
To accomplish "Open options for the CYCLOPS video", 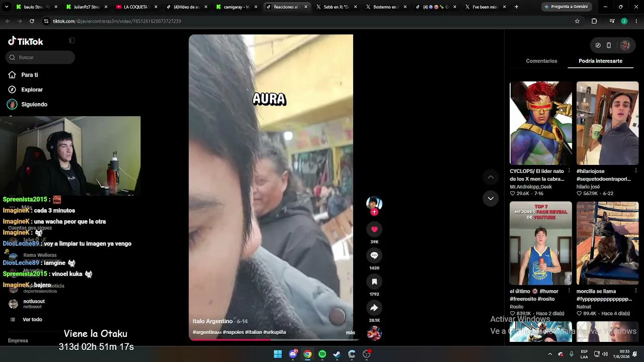I will coord(569,171).
